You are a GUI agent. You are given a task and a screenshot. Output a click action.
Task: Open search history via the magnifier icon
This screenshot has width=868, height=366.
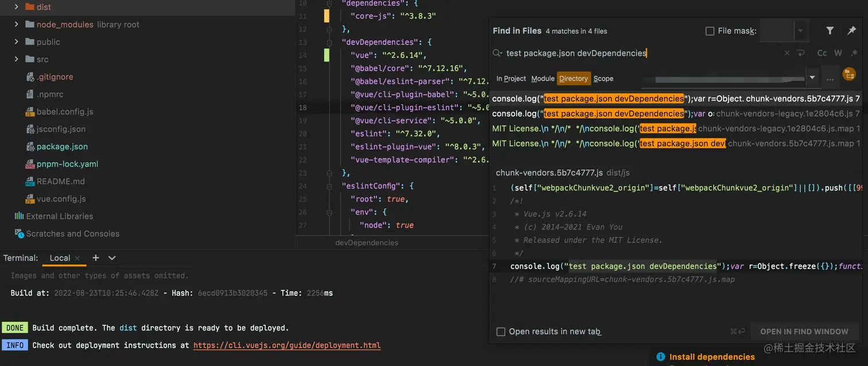tap(497, 53)
